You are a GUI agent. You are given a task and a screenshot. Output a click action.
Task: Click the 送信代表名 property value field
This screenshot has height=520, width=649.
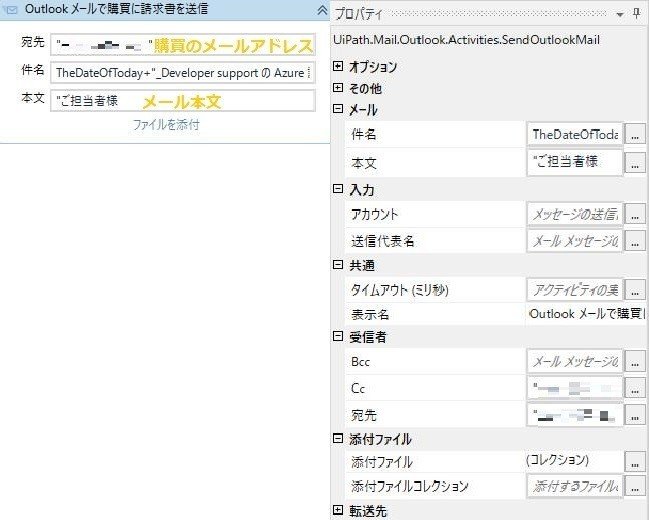point(575,241)
